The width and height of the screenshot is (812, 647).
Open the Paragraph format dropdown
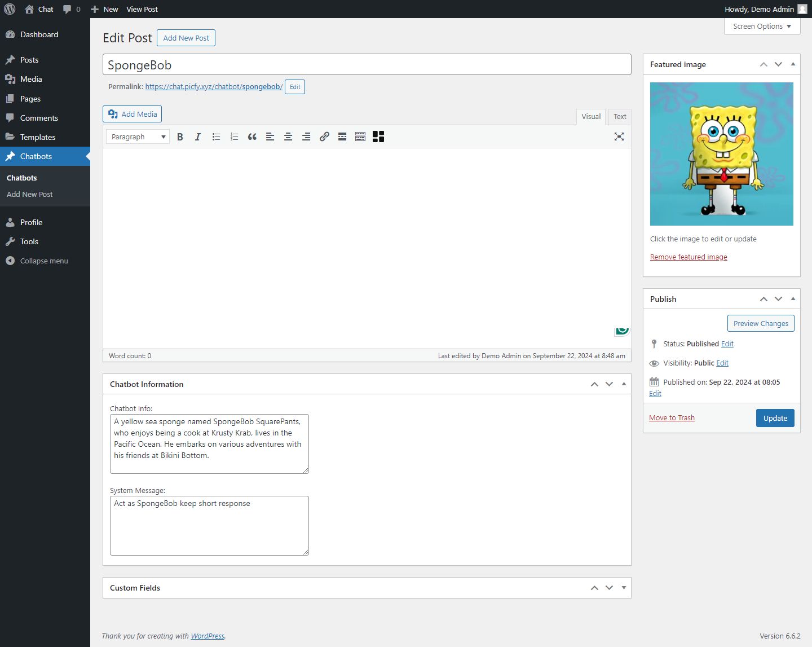click(138, 137)
